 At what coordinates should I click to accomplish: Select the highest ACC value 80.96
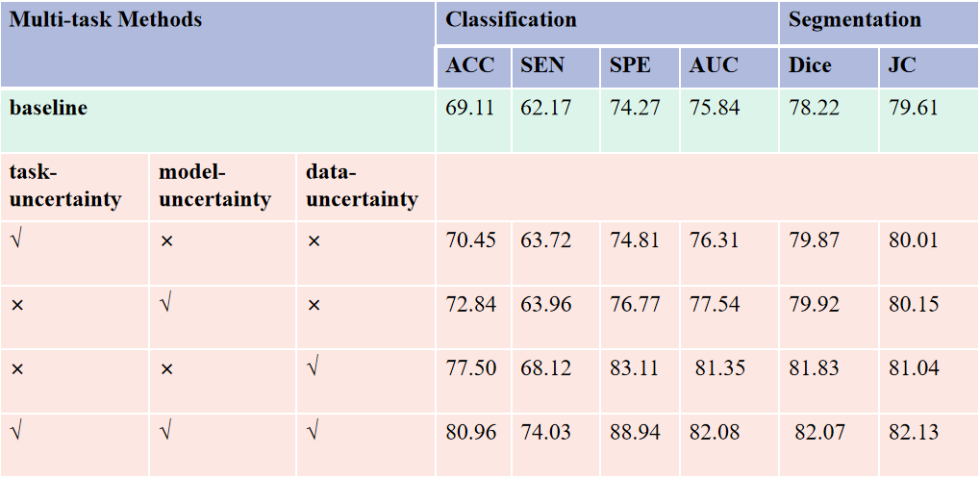click(x=471, y=432)
